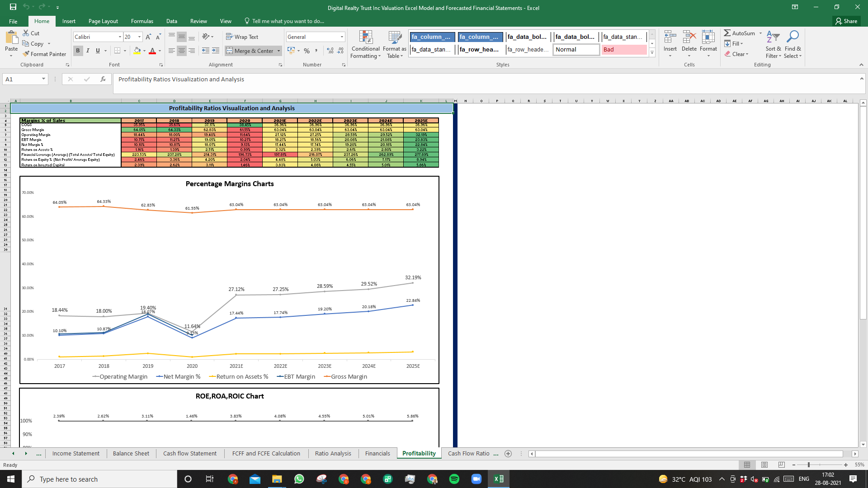Click the Increase Indent icon
Viewport: 868px width, 488px height.
pos(216,51)
